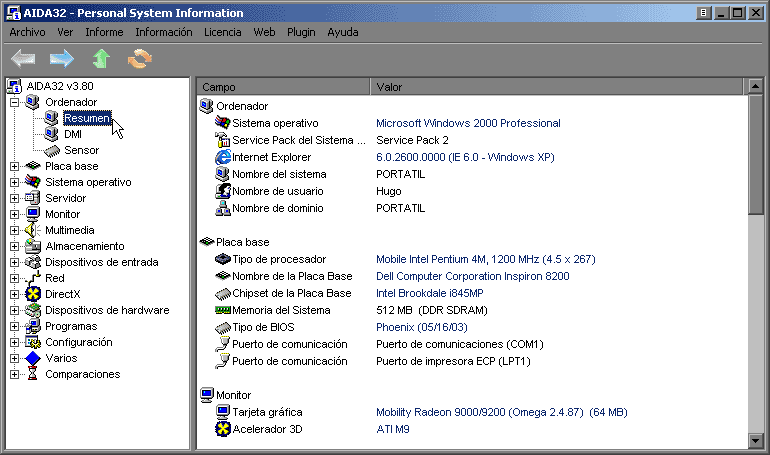Click the Almacenamiento drive icon
Image resolution: width=770 pixels, height=455 pixels.
coord(33,246)
